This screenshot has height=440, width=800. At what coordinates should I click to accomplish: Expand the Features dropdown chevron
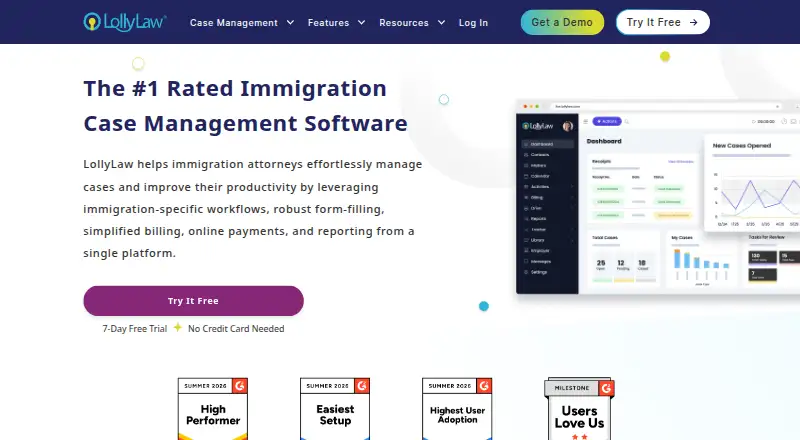tap(361, 22)
